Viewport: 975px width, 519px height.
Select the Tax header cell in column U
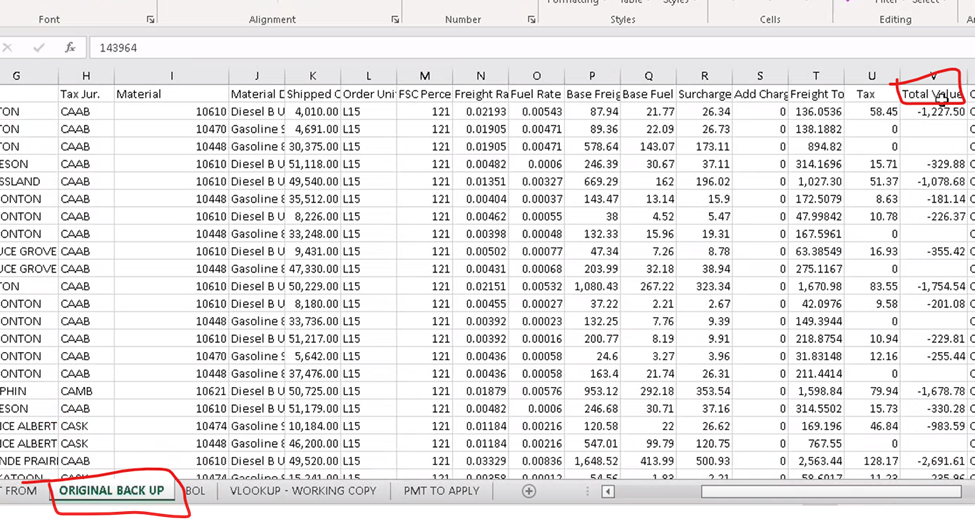[x=872, y=94]
